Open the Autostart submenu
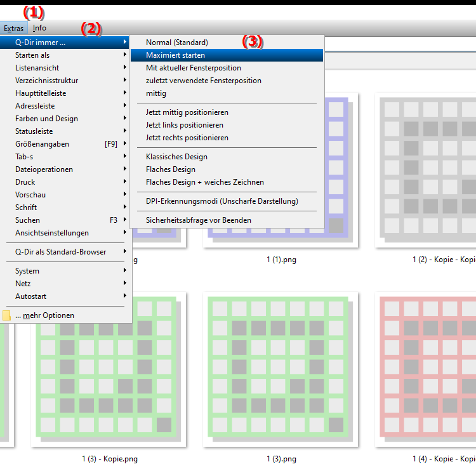The image size is (476, 476). coord(64,296)
